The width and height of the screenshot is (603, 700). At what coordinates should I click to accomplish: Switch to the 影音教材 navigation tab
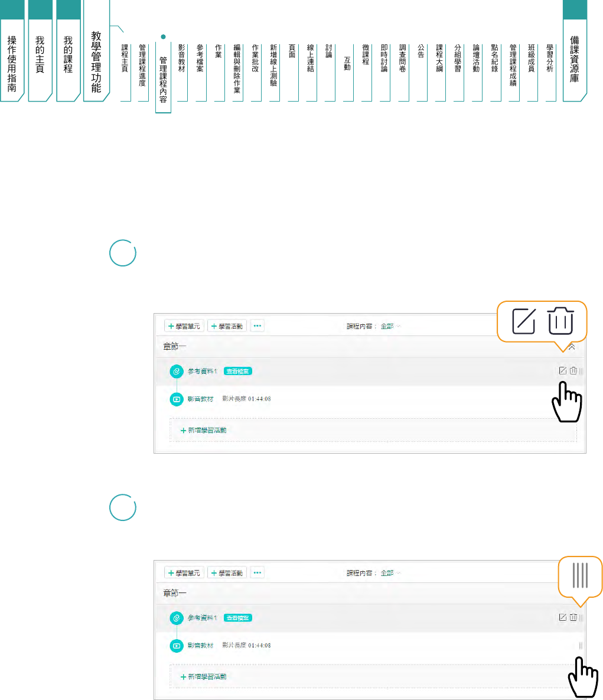click(182, 58)
